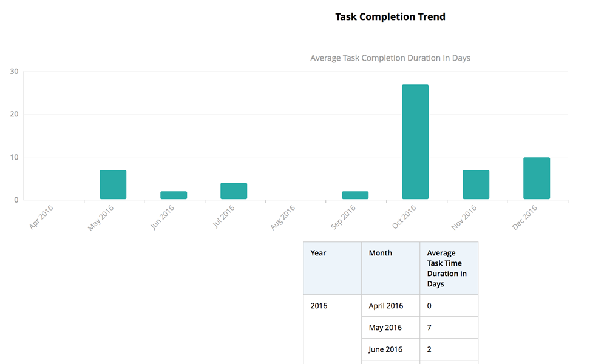
Task: Click the Average Task Completion Duration chart title
Action: (x=390, y=58)
